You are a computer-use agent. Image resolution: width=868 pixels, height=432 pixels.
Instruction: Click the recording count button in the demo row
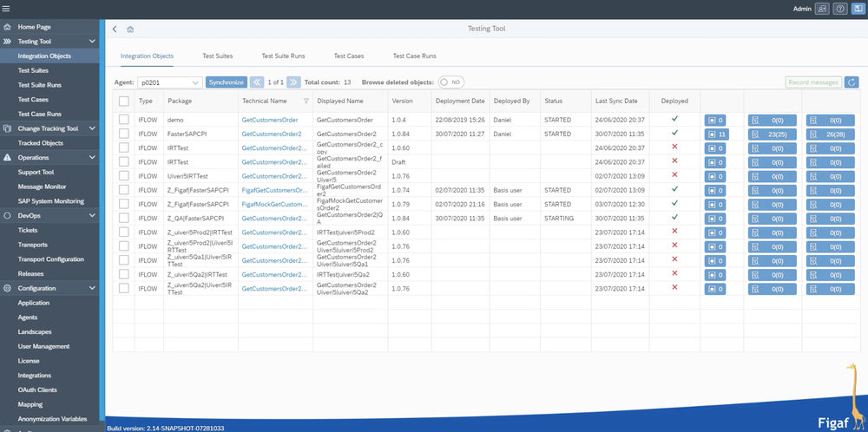[x=715, y=120]
